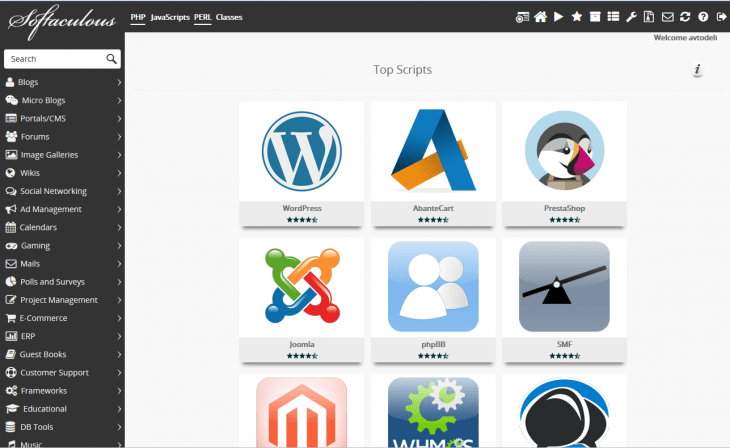Open the WordPress name link
730x448 pixels.
pos(302,208)
